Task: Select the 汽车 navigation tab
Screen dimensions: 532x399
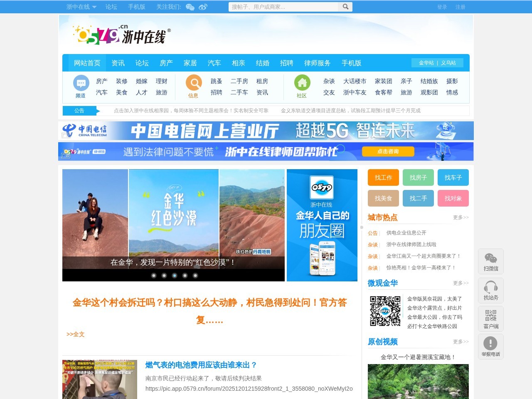Action: (x=214, y=63)
